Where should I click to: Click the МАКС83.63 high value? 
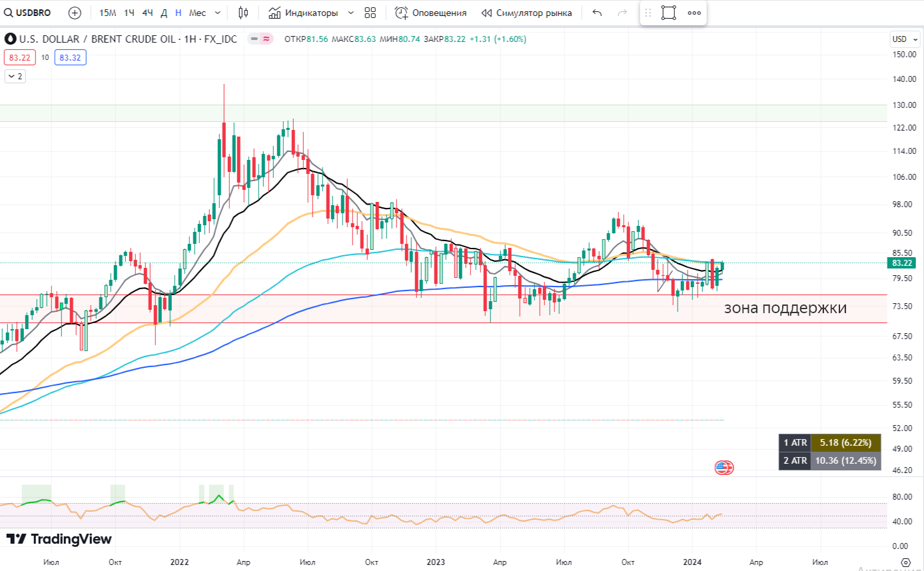click(353, 39)
